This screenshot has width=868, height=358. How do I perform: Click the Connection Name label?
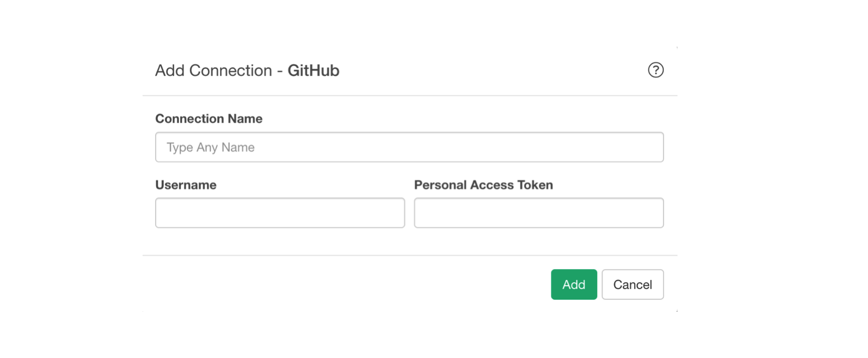point(209,119)
